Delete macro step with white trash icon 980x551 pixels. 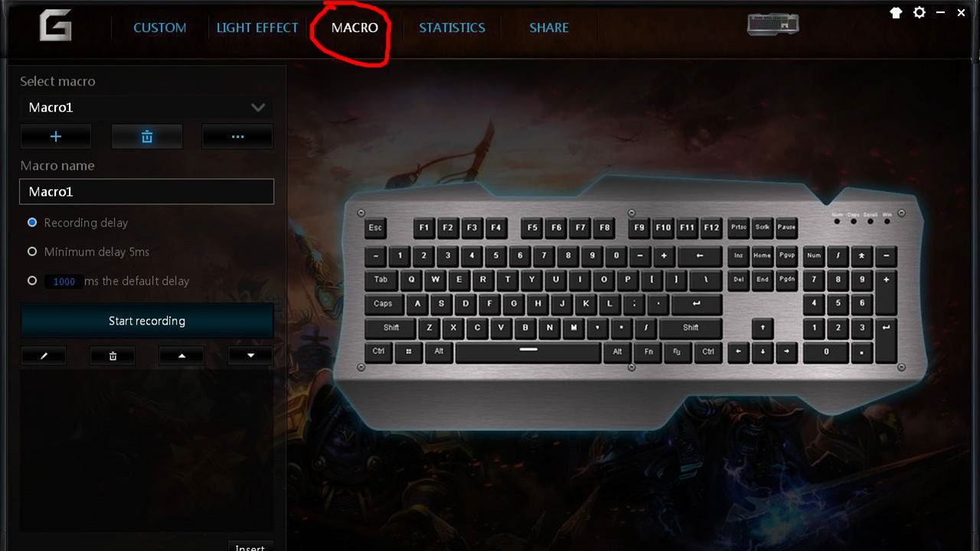coord(113,356)
